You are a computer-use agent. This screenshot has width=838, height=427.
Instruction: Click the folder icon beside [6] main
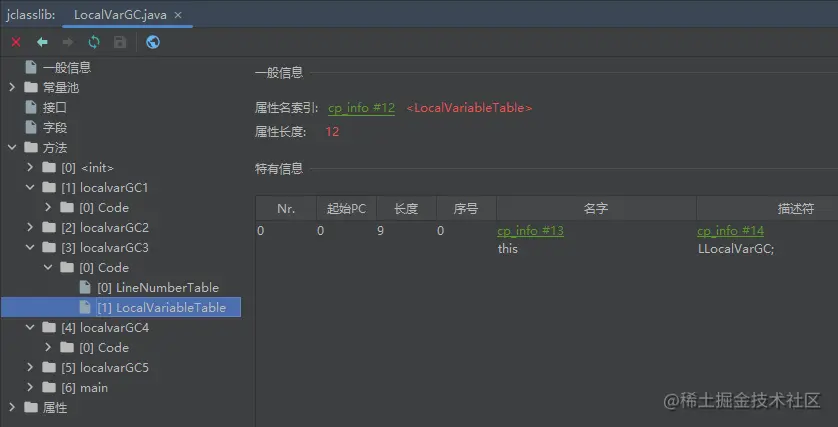pos(49,387)
